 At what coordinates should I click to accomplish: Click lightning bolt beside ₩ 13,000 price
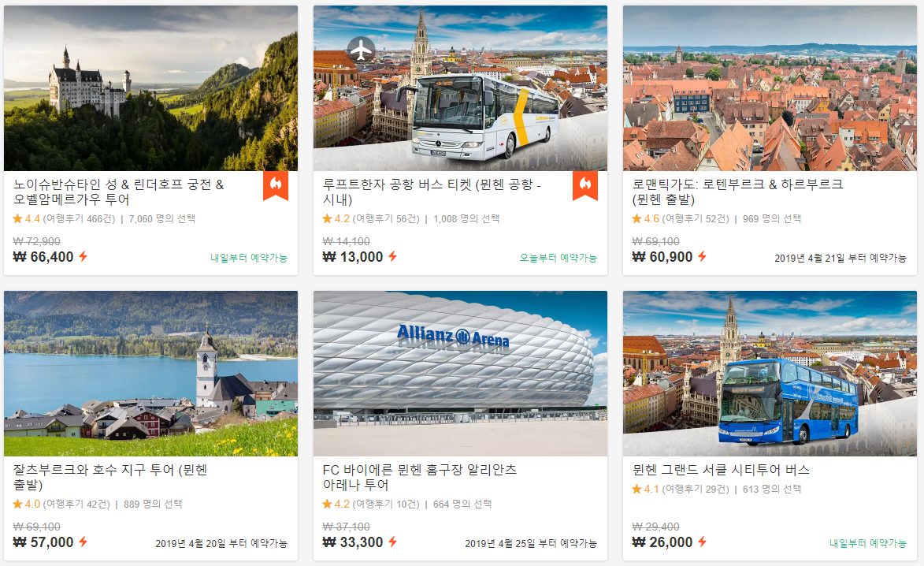[x=392, y=256]
